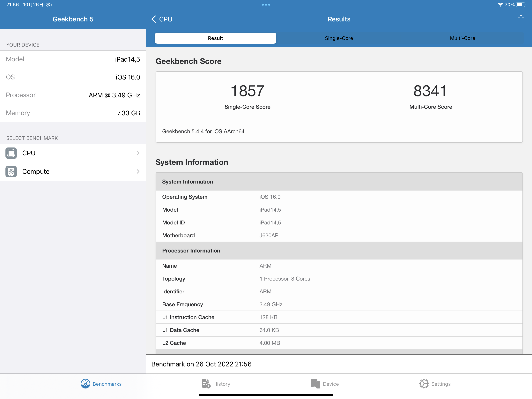
Task: Open the History document icon
Action: tap(206, 384)
